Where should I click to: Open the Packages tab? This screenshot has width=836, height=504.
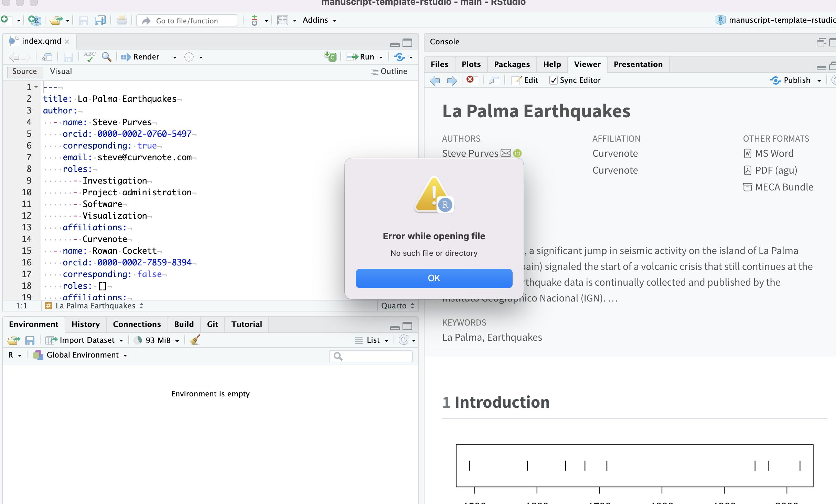(x=512, y=64)
